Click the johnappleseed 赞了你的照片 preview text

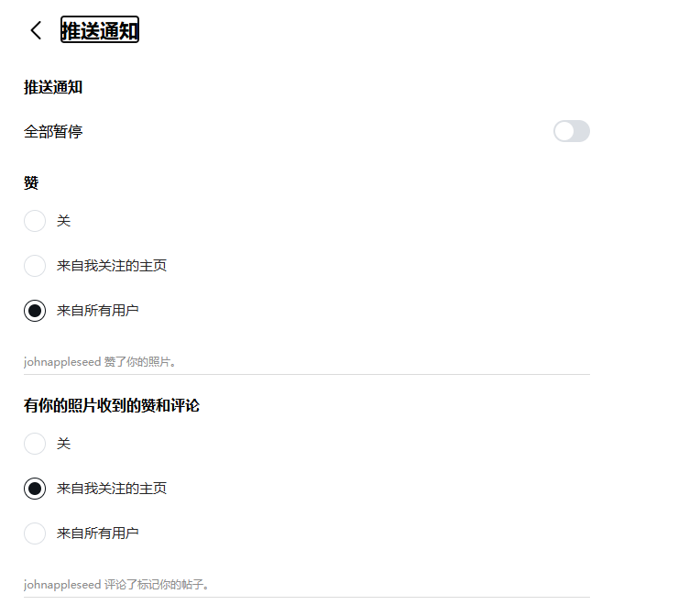coord(100,361)
